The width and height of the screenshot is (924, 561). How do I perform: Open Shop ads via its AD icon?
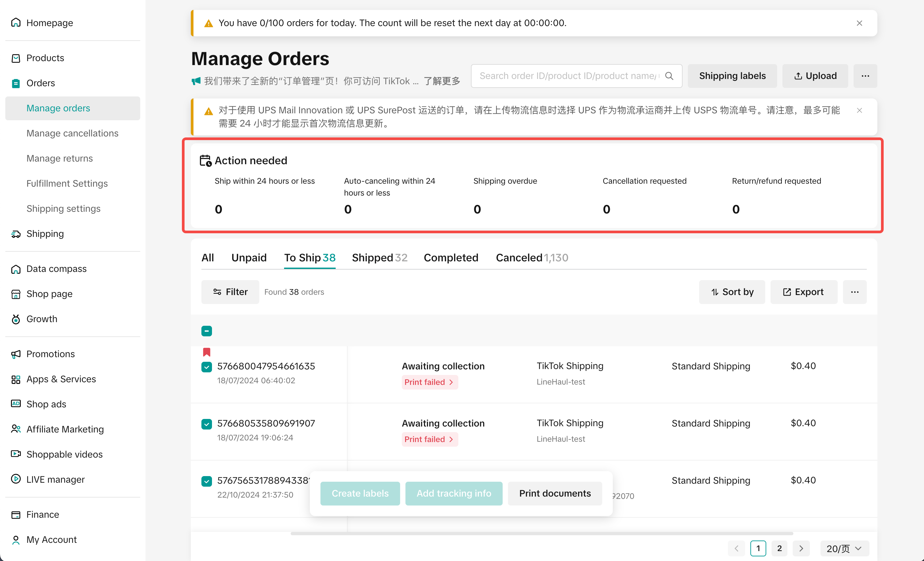pyautogui.click(x=16, y=404)
